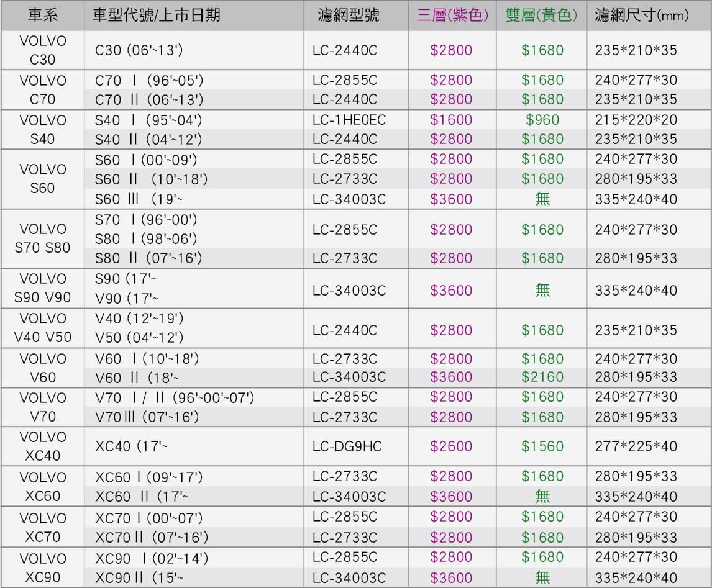The height and width of the screenshot is (588, 712).
Task: Click model entry XC40 (17'~
Action: [131, 446]
